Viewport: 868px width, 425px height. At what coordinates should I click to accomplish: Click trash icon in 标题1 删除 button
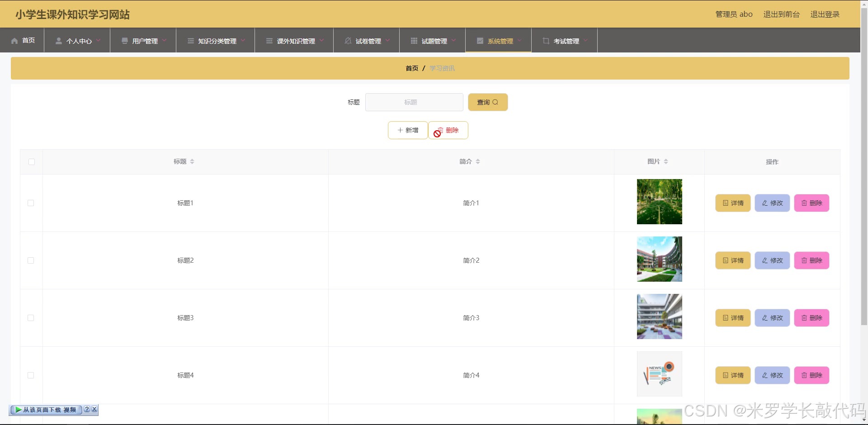tap(804, 203)
